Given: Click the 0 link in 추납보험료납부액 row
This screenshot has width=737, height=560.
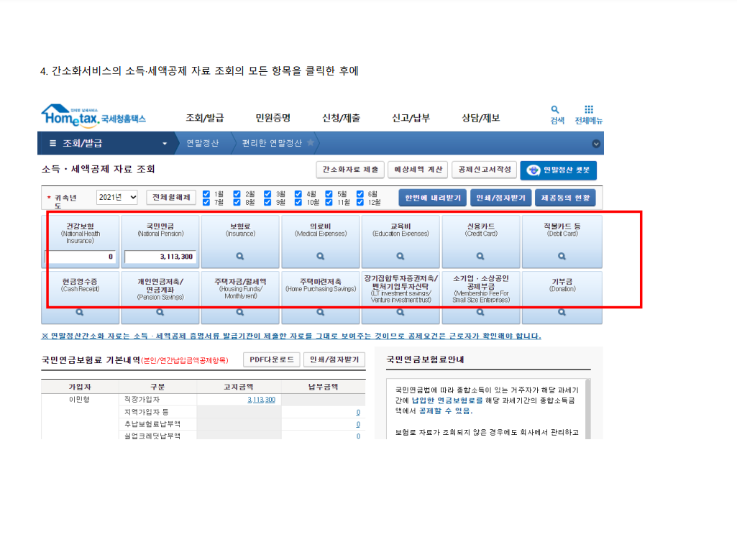Looking at the screenshot, I should click(358, 424).
